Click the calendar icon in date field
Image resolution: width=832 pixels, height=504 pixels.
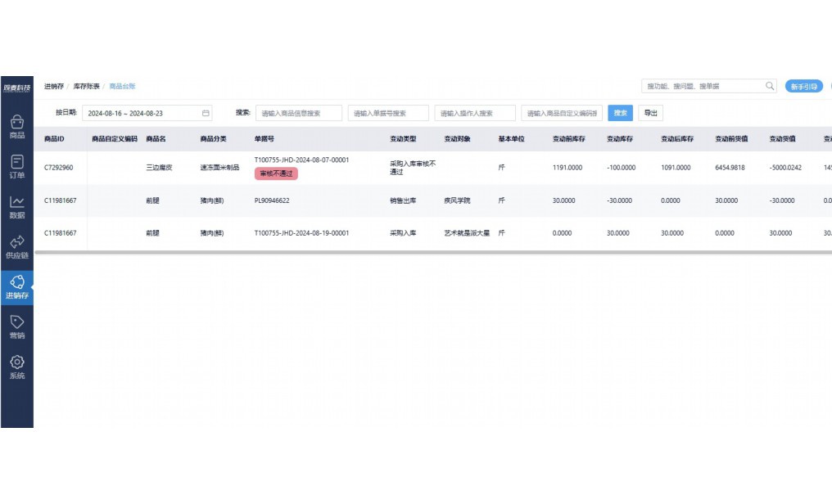pyautogui.click(x=206, y=113)
